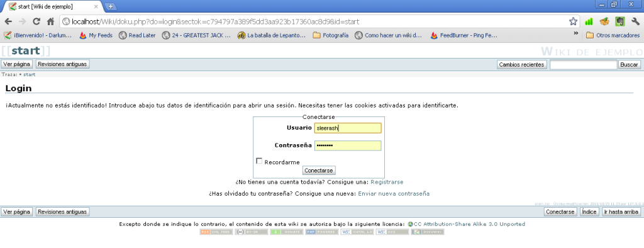Image resolution: width=644 pixels, height=248 pixels.
Task: Click the W3C CSS badge
Action: (392, 232)
